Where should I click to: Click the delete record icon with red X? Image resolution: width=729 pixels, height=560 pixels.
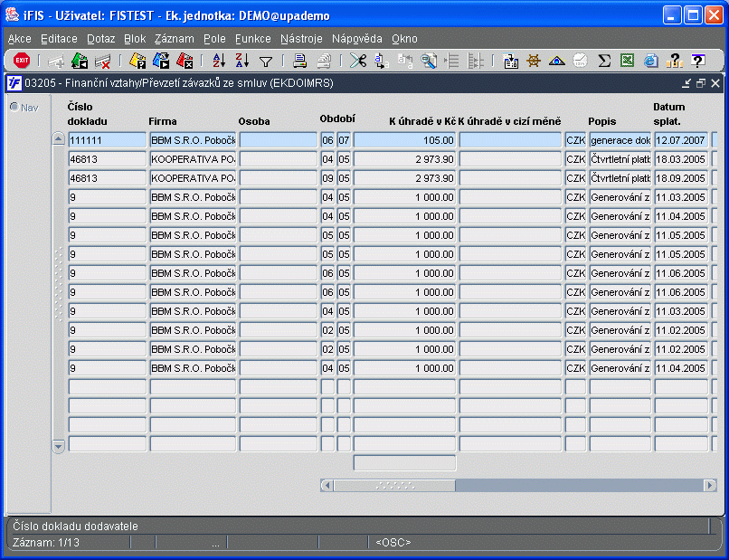click(x=103, y=61)
